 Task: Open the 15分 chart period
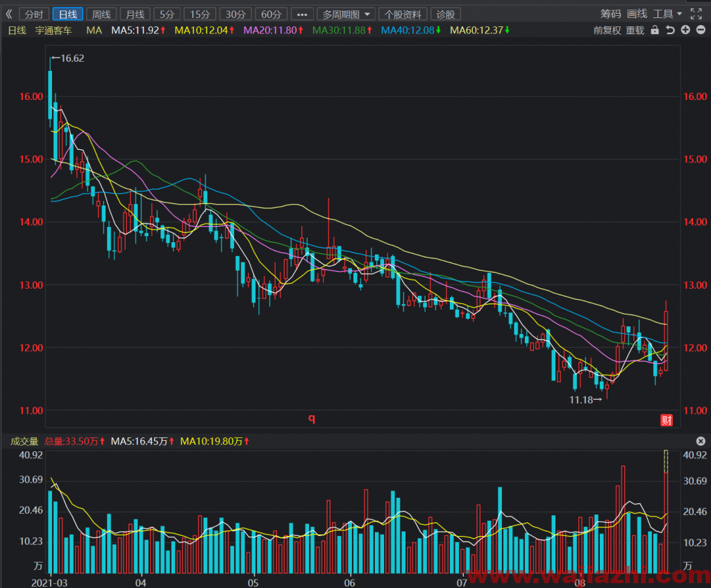(x=200, y=15)
